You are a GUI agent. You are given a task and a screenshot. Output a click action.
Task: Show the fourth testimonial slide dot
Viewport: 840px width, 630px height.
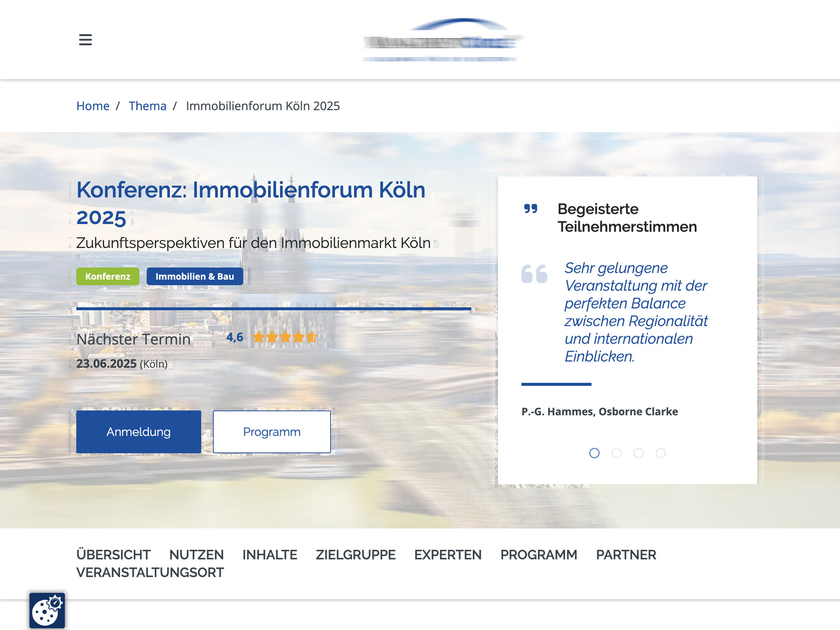pos(661,453)
